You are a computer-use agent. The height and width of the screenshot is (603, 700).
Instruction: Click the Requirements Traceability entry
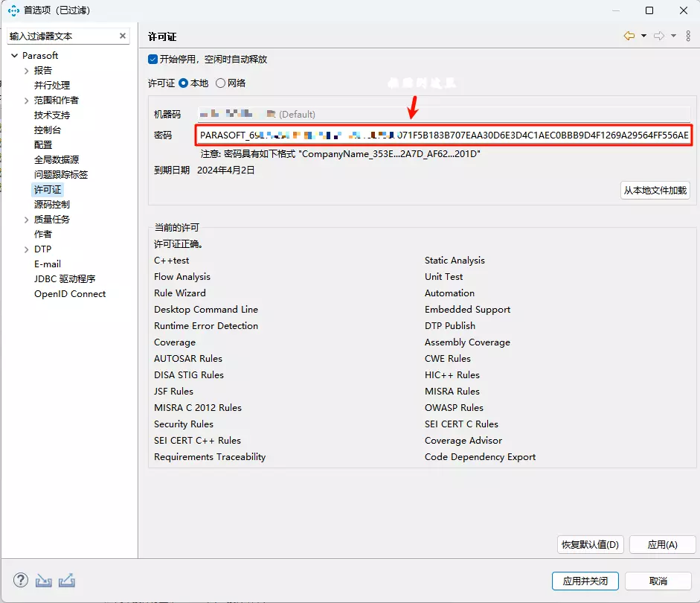click(210, 457)
